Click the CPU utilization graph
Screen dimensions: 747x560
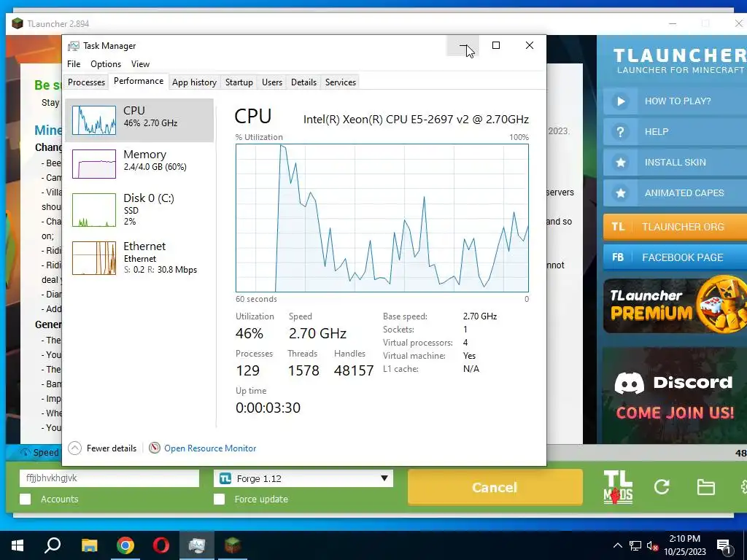[x=382, y=217]
